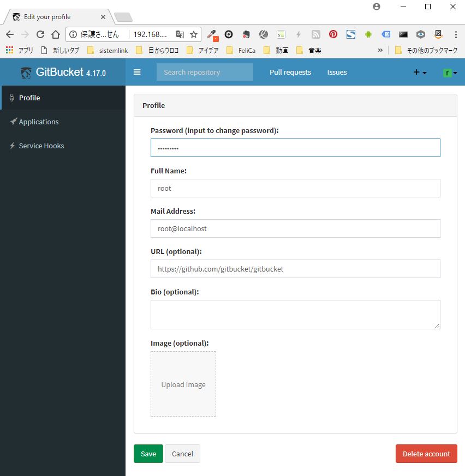
Task: Open the 音楽 bookmark folder
Action: 309,50
